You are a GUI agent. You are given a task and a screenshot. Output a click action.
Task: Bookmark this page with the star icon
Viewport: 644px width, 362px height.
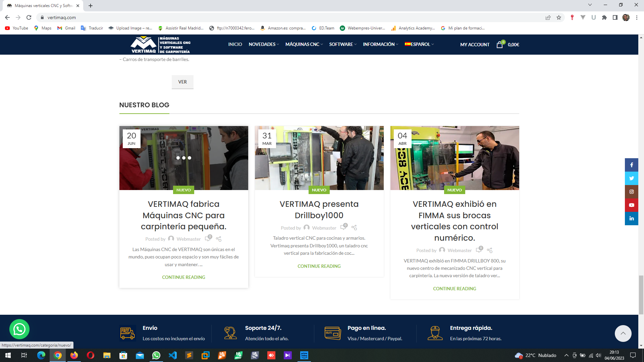pos(559,17)
